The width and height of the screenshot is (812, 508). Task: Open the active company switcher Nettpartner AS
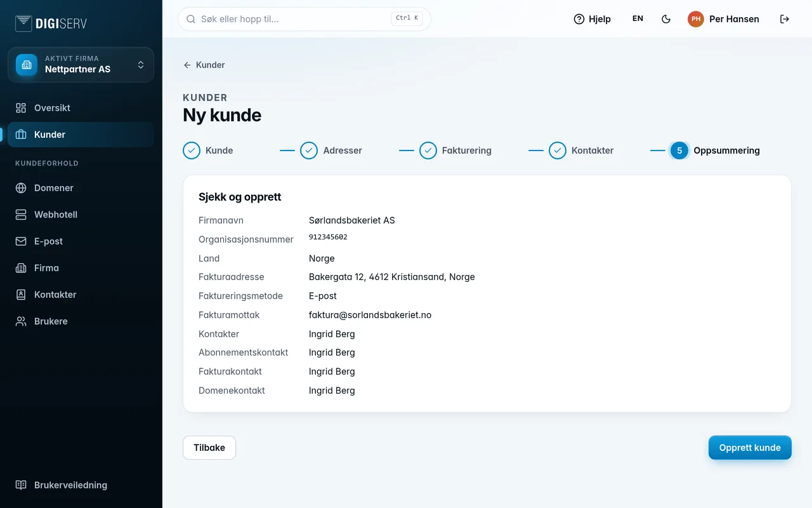(x=81, y=65)
